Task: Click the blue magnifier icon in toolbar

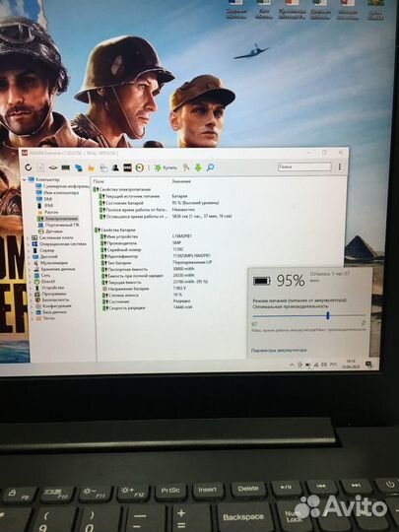Action: (211, 166)
